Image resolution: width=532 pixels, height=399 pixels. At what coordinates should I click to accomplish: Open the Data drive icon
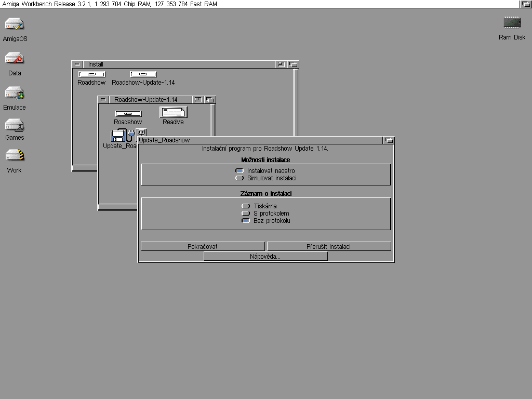point(15,58)
